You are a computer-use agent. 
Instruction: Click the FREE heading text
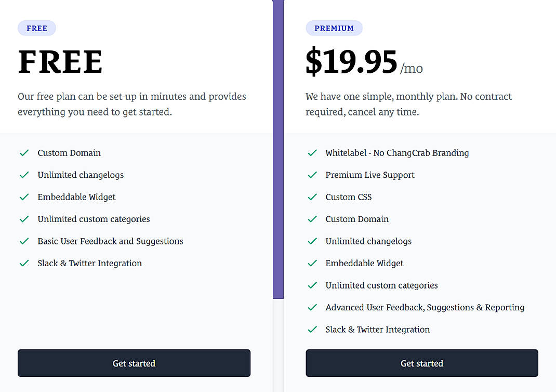[x=60, y=62]
